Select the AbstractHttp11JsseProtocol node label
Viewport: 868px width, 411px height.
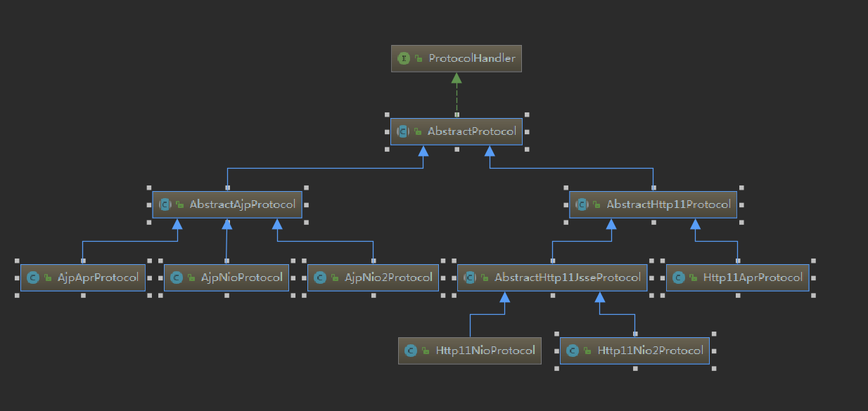pos(568,278)
